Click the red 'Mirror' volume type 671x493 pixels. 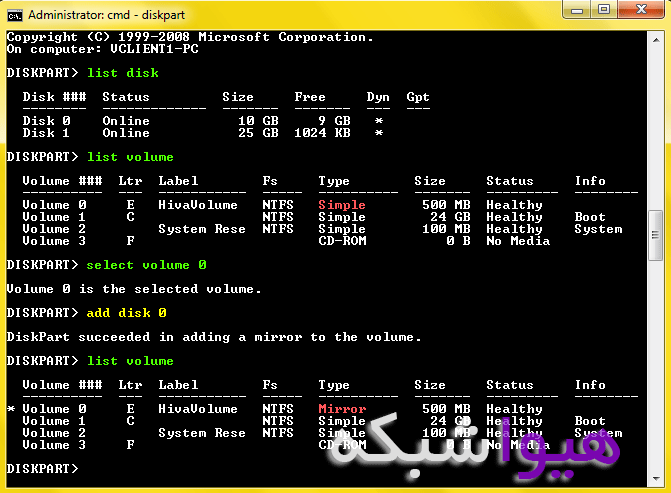click(342, 409)
